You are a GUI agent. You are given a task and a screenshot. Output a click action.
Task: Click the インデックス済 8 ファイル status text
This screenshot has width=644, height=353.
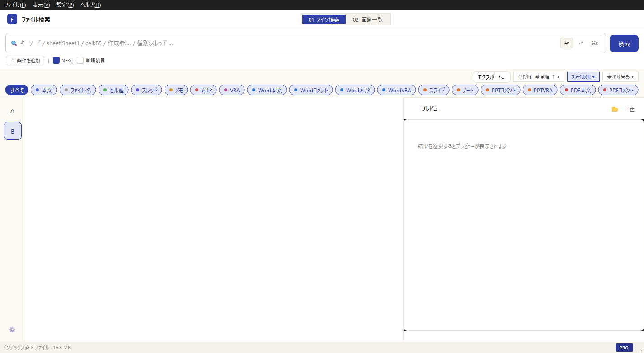(x=37, y=348)
